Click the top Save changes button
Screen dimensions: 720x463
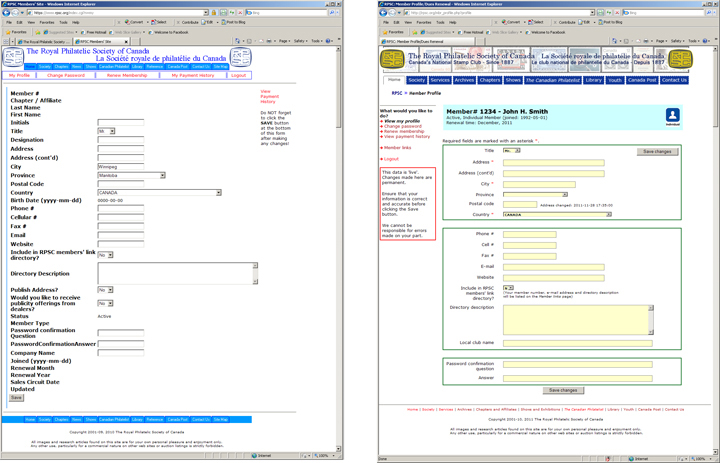(x=657, y=152)
